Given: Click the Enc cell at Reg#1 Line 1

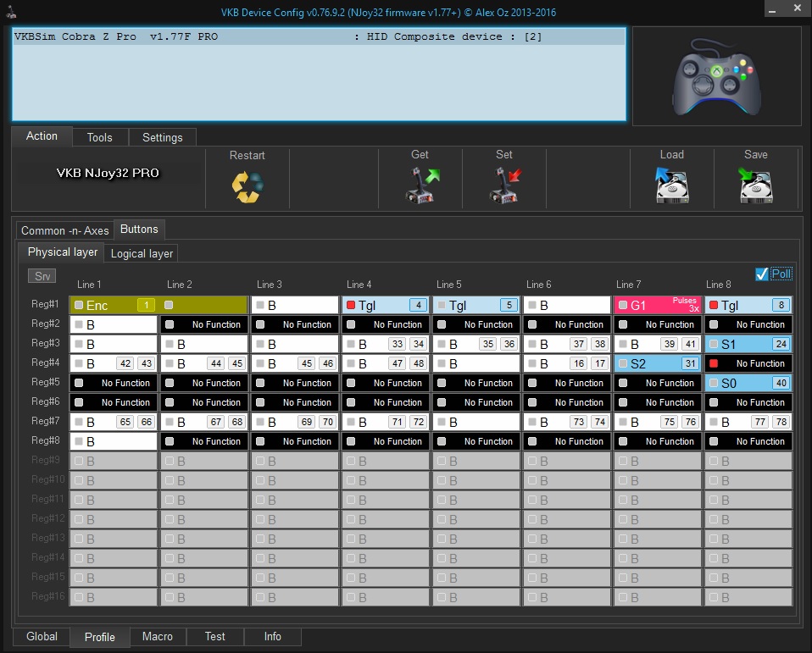Looking at the screenshot, I should pos(114,305).
